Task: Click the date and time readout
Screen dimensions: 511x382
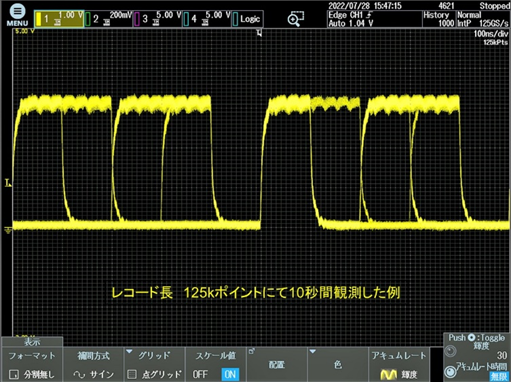Action: click(x=365, y=6)
